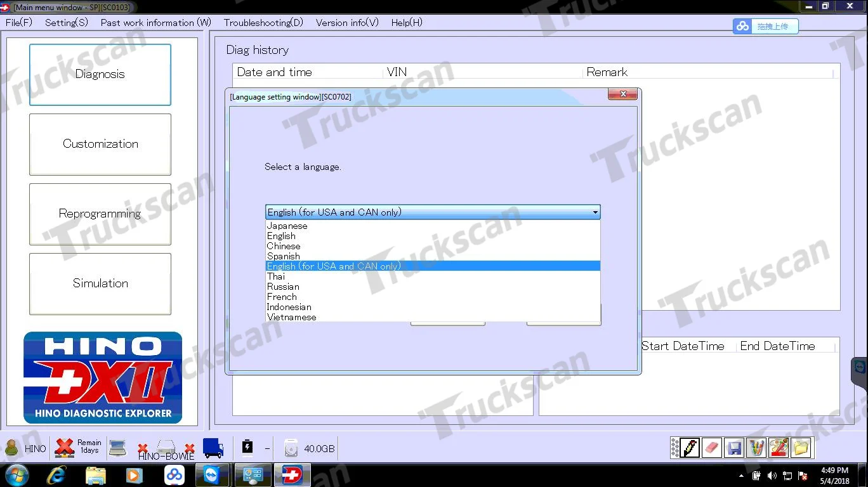Click the Simulation button
868x487 pixels.
pos(100,283)
